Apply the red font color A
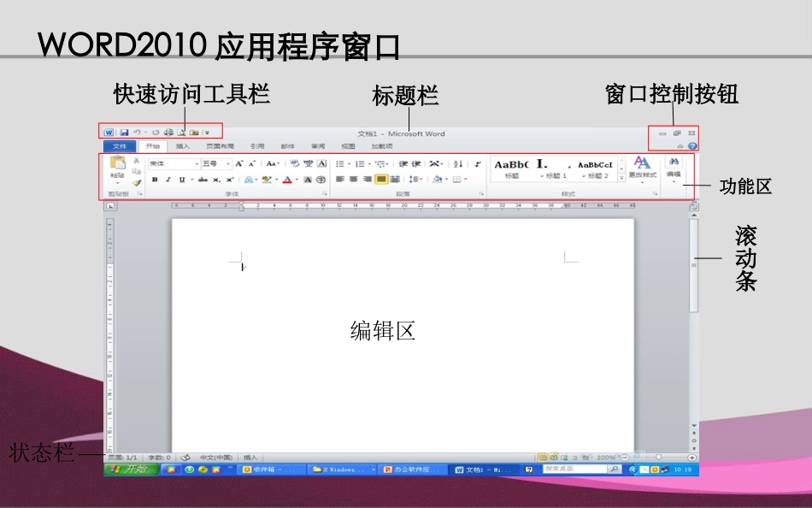The height and width of the screenshot is (508, 812). tap(287, 180)
